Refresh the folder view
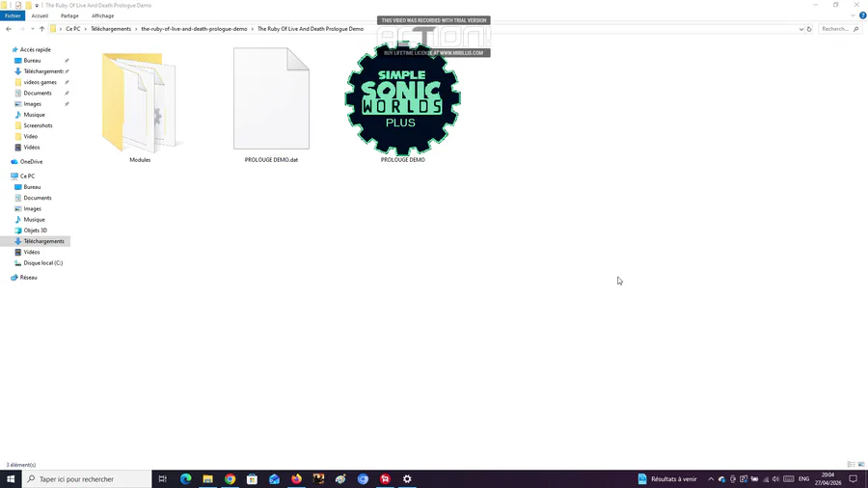Image resolution: width=868 pixels, height=488 pixels. click(x=809, y=29)
